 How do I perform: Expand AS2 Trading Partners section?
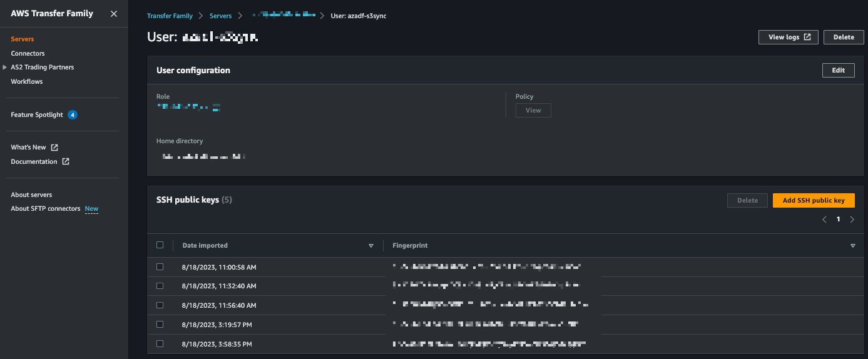tap(5, 67)
